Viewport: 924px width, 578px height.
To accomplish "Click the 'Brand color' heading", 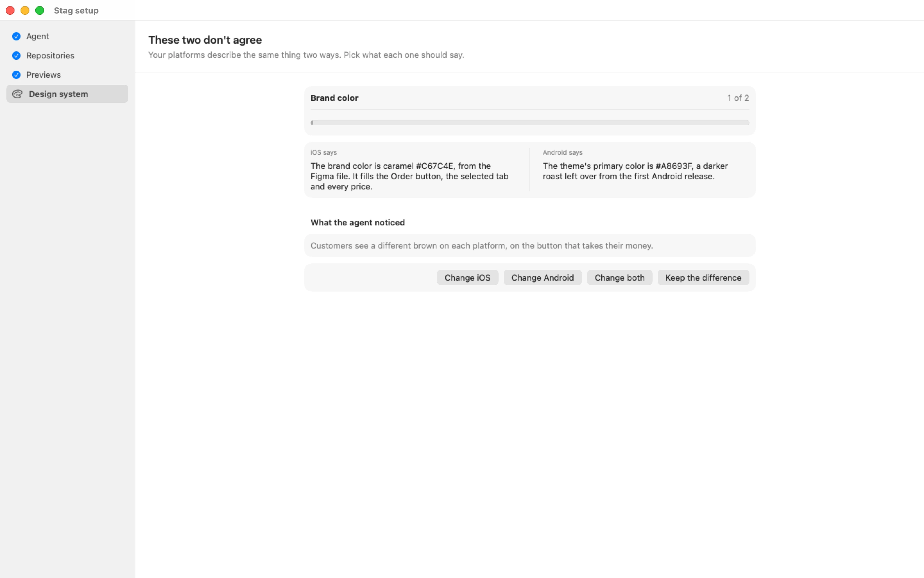I will coord(334,98).
